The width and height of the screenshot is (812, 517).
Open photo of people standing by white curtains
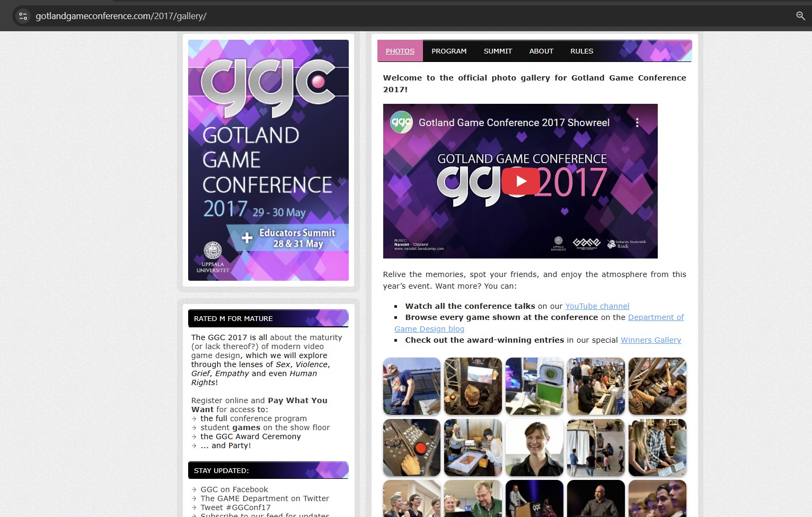click(596, 448)
